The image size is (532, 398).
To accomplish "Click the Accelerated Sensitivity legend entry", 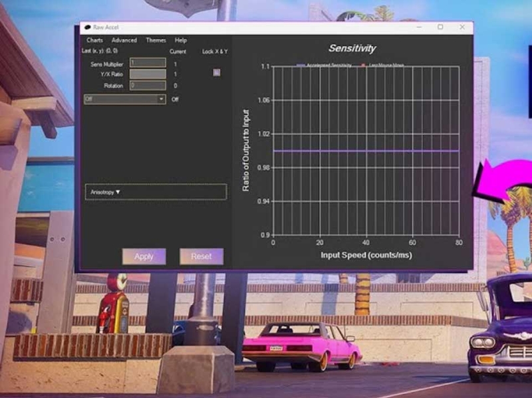I will tap(325, 65).
